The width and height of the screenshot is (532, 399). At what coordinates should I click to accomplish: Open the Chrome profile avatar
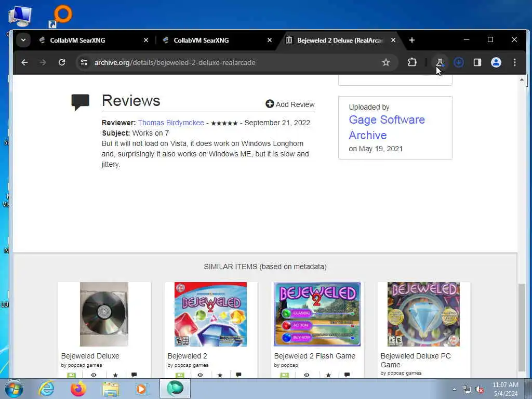(x=496, y=62)
